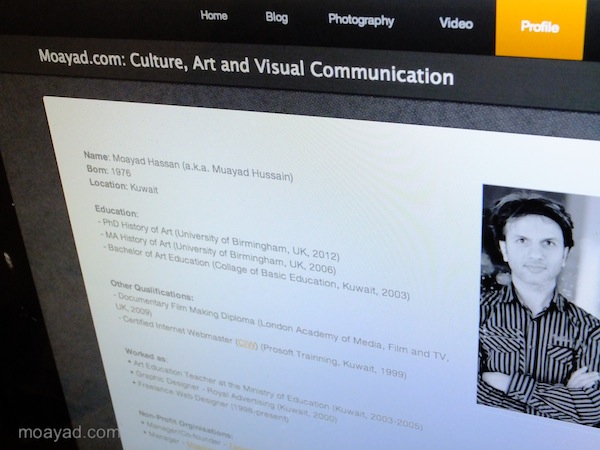
Task: Click the Non-Profit Organisations heading
Action: (x=185, y=424)
